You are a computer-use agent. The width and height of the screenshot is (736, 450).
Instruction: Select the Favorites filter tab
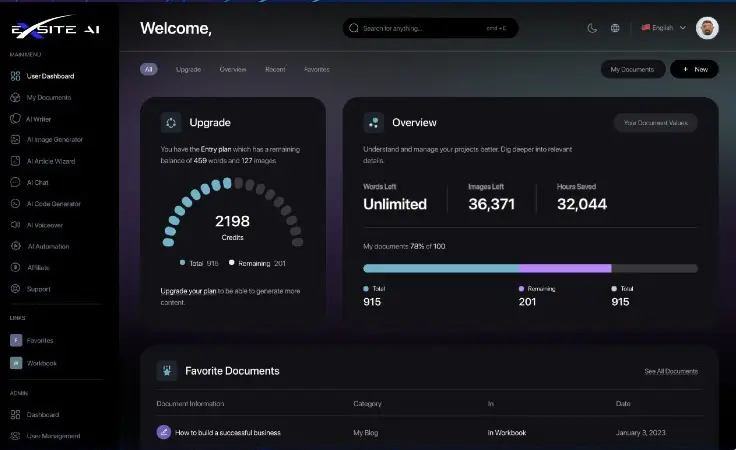(x=317, y=69)
